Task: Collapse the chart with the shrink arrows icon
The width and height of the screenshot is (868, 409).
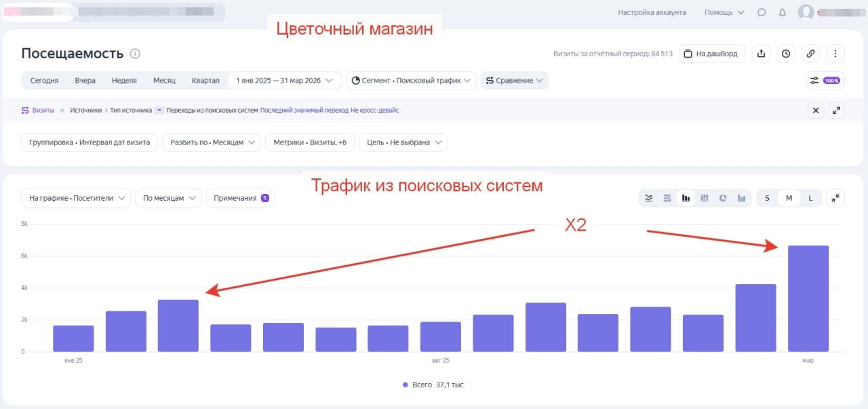Action: (835, 198)
